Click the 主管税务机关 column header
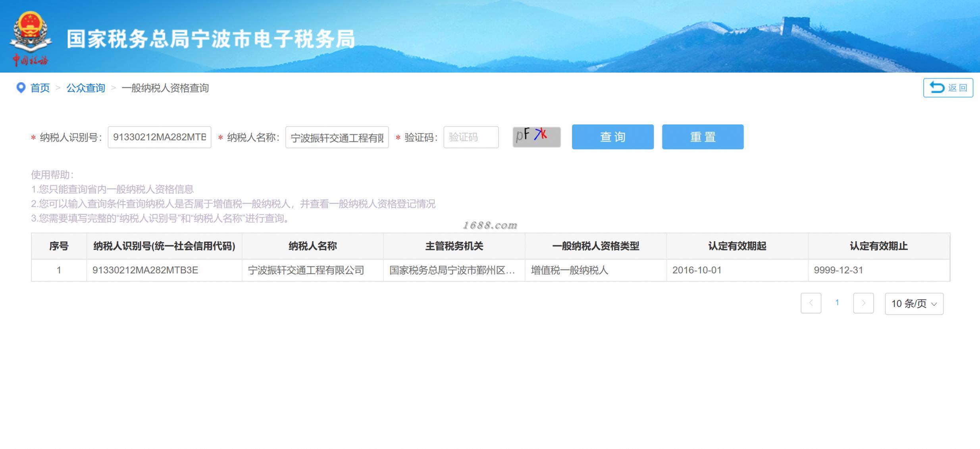 tap(454, 246)
